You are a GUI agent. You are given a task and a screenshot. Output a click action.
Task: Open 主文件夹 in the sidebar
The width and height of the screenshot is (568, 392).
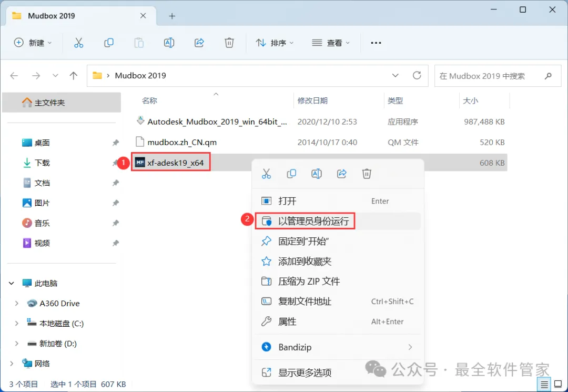coord(62,103)
